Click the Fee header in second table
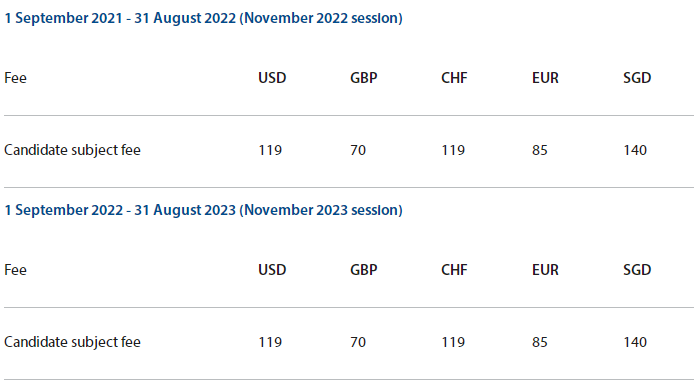 pyautogui.click(x=16, y=270)
